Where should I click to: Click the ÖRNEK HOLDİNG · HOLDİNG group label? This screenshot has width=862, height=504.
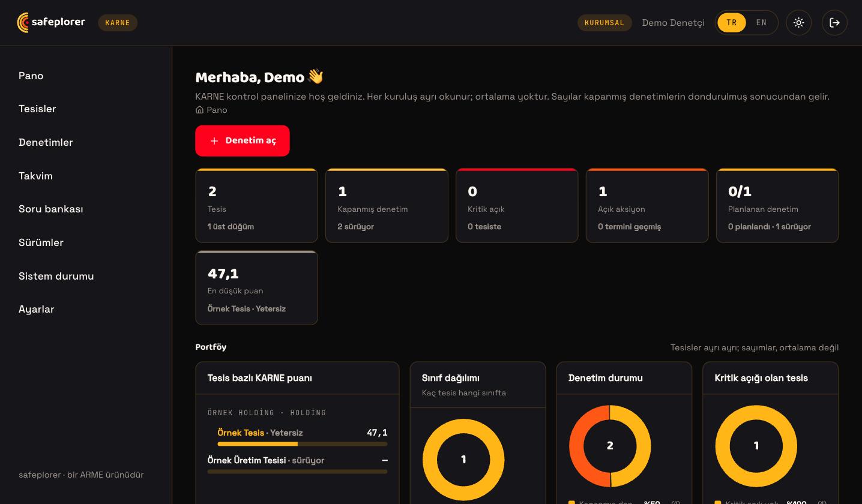pos(267,413)
